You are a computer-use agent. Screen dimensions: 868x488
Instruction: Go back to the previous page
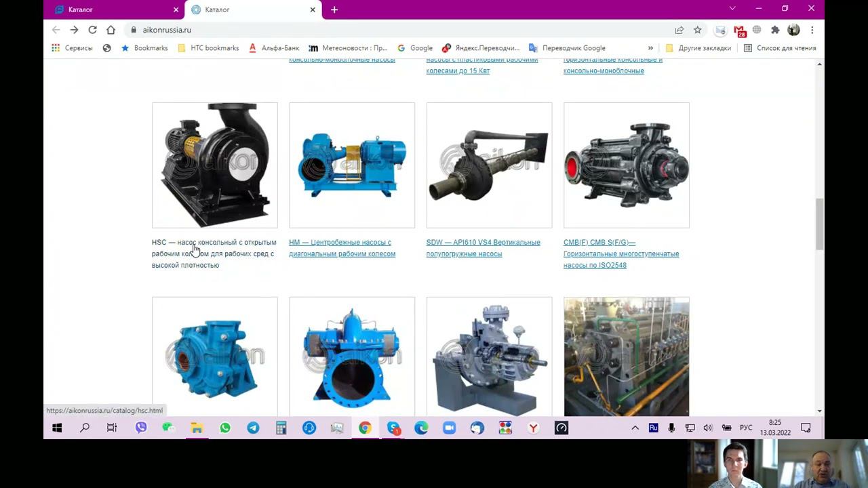pyautogui.click(x=56, y=30)
